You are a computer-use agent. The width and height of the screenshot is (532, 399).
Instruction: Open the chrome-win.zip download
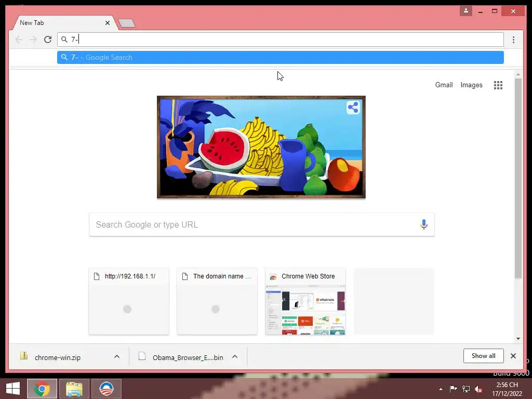pos(58,357)
